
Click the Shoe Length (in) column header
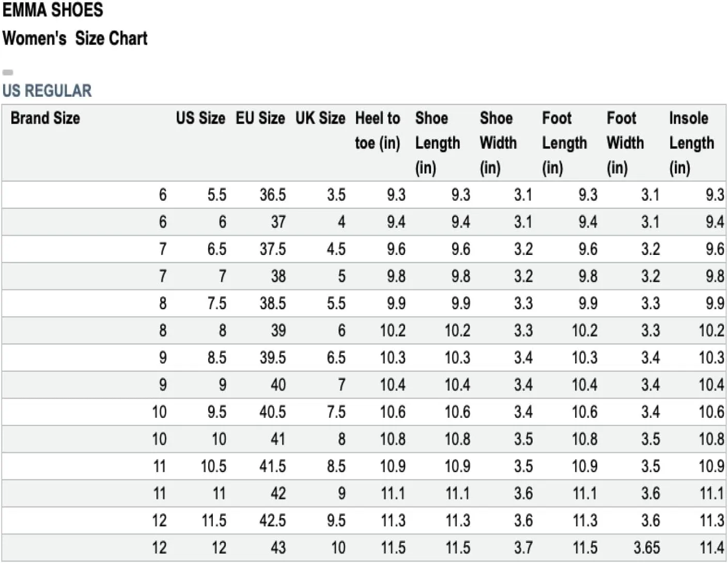point(438,143)
